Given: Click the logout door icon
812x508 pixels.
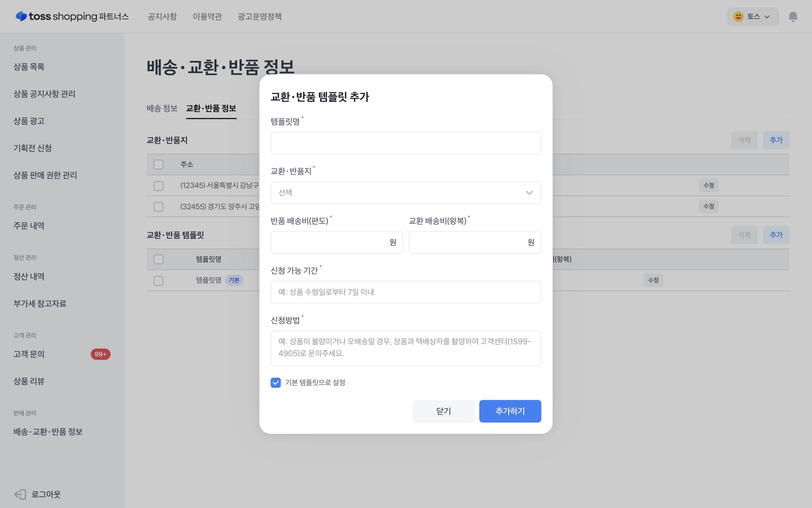Looking at the screenshot, I should [20, 494].
